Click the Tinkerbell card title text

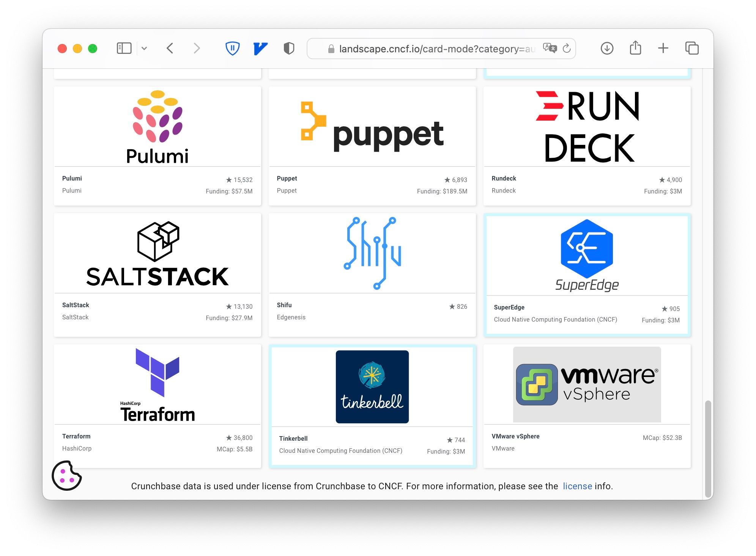[x=293, y=438]
